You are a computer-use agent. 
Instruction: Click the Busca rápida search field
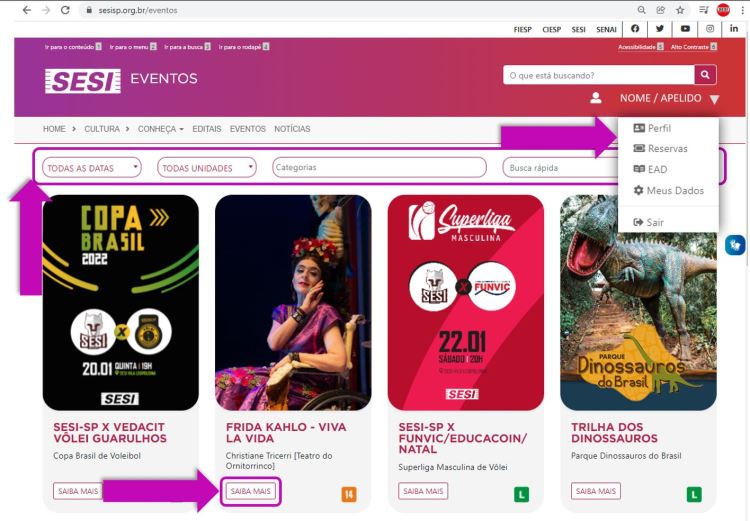560,167
